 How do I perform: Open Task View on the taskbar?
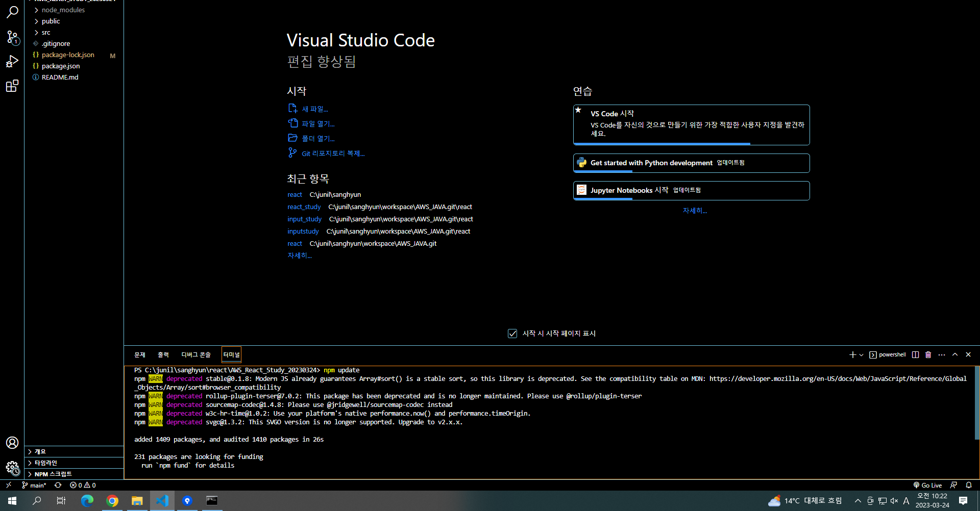[61, 501]
